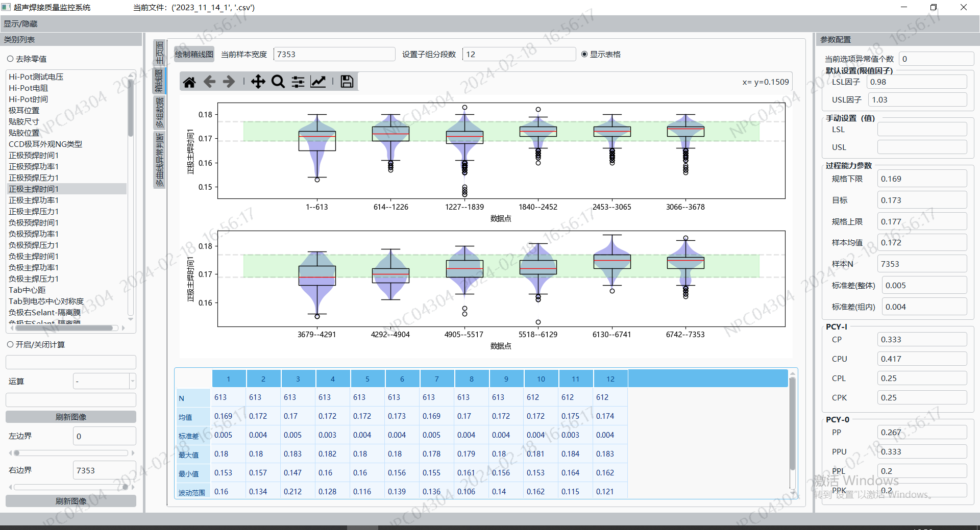This screenshot has width=980, height=530.
Task: Click the 刷新图像 button below 运算
Action: 71,417
